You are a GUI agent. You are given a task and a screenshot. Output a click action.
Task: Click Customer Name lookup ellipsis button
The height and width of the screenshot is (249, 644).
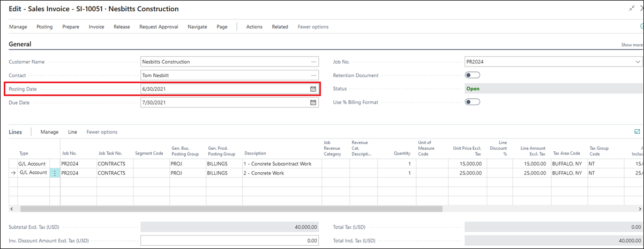313,62
